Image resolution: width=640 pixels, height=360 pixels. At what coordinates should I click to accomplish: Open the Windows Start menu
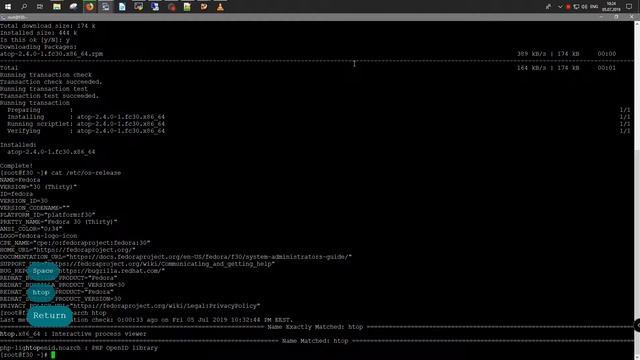point(8,7)
